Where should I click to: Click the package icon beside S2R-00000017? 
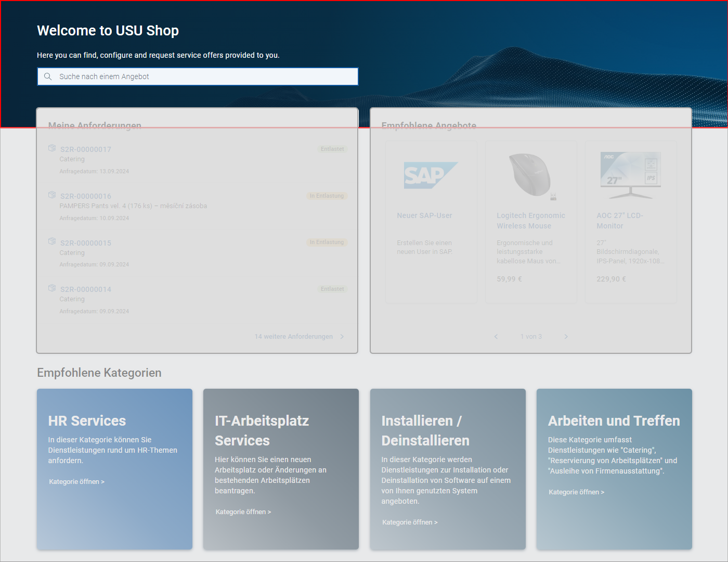52,148
